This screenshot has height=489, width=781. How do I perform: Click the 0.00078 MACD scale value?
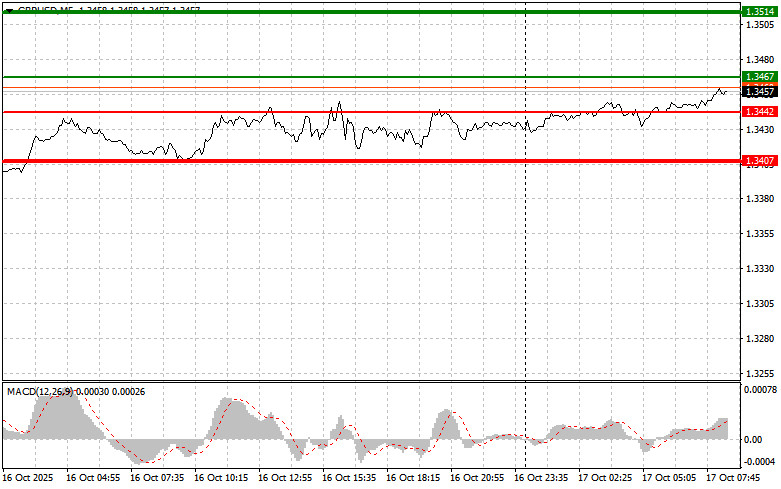(759, 387)
